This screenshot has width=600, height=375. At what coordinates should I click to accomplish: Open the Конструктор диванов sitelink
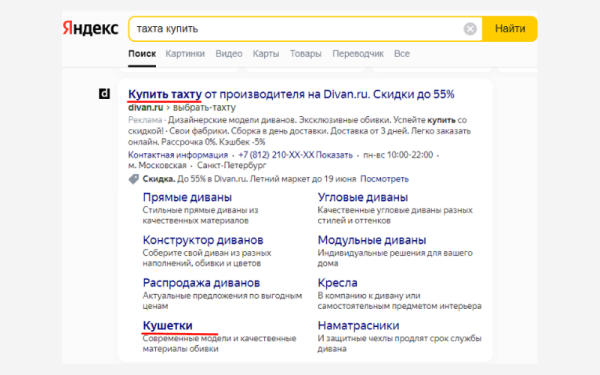[x=203, y=240]
